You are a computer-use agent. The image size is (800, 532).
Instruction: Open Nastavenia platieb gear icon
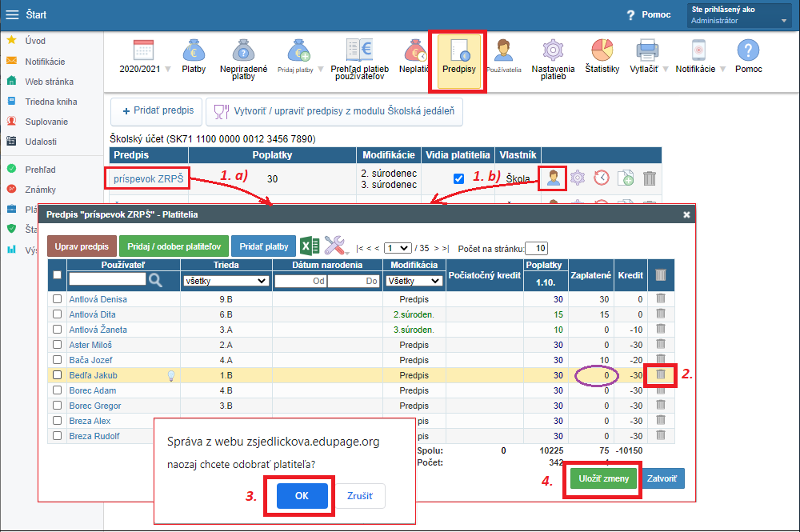click(553, 53)
